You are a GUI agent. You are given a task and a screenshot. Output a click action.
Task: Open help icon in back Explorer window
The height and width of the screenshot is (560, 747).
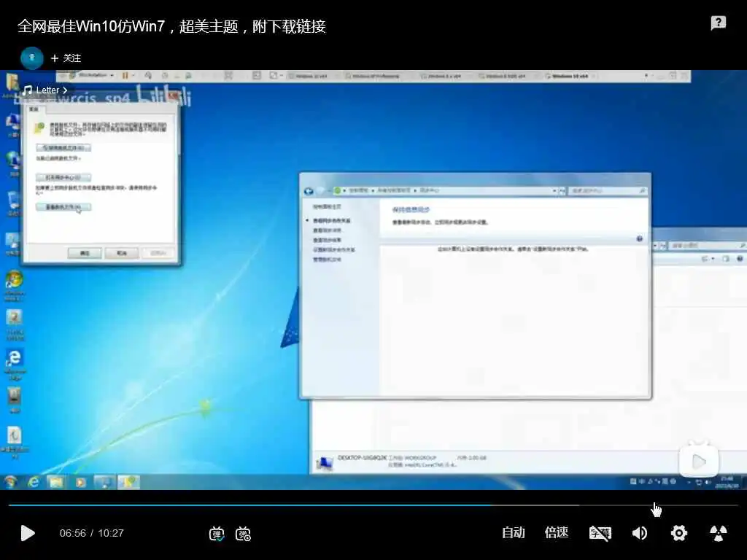point(740,259)
